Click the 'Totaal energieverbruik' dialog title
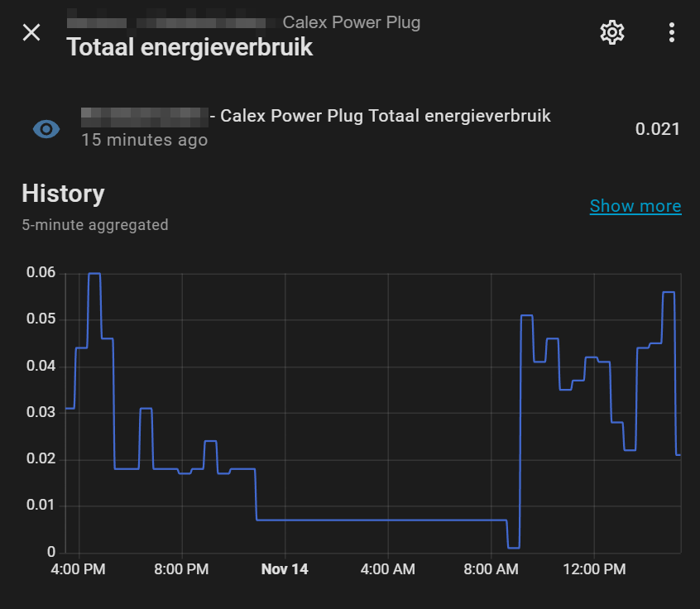The image size is (700, 609). click(189, 47)
